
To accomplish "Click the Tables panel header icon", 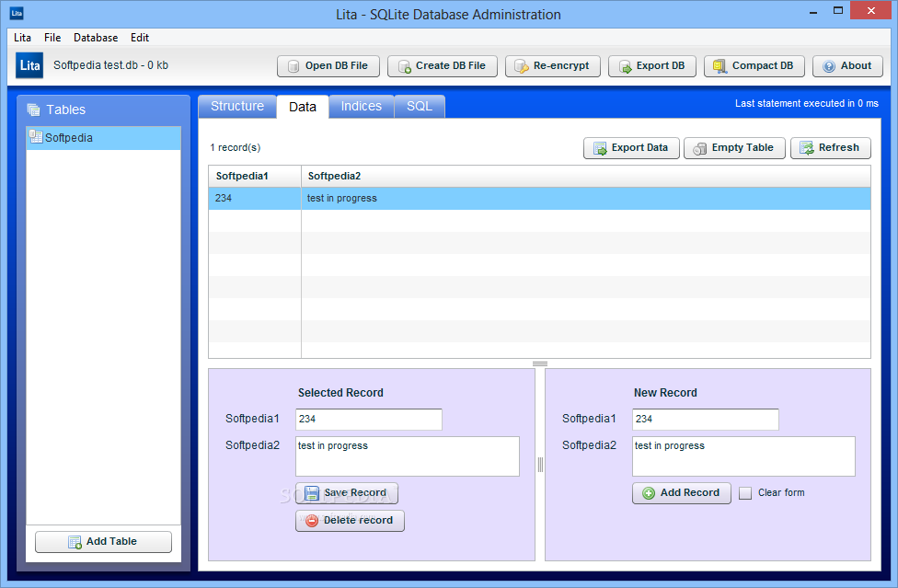I will pos(33,110).
